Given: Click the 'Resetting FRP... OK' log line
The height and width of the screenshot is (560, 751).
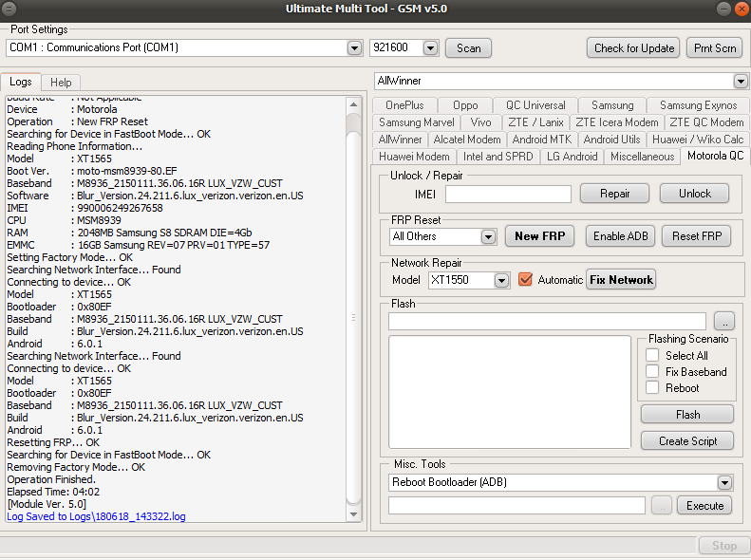Looking at the screenshot, I should click(x=53, y=442).
